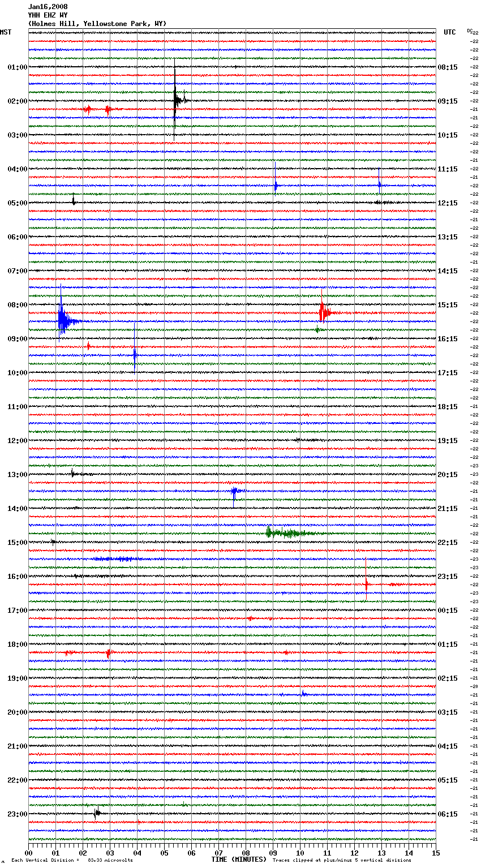Click the 08:15 UTC time label
The image size is (481, 868).
pos(448,67)
